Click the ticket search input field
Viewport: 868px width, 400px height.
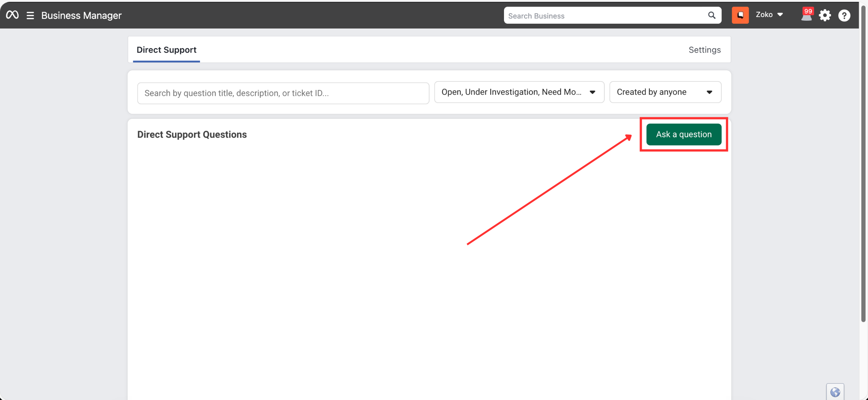click(x=283, y=93)
